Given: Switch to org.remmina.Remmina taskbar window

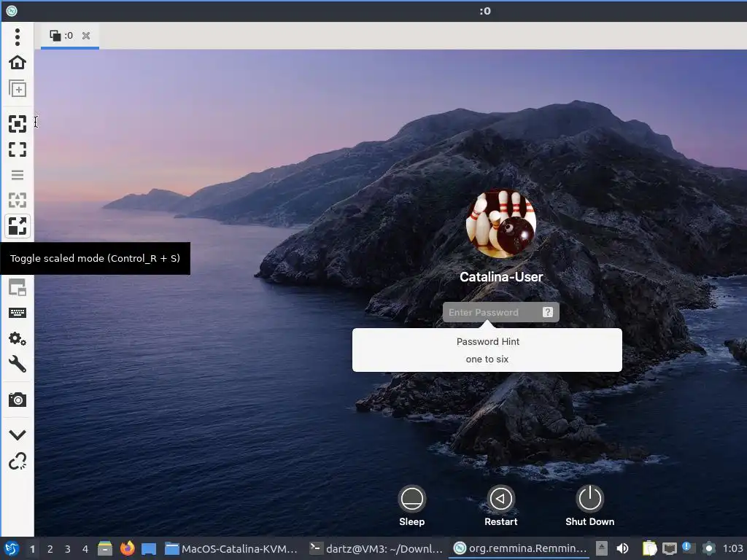Looking at the screenshot, I should tap(519, 548).
